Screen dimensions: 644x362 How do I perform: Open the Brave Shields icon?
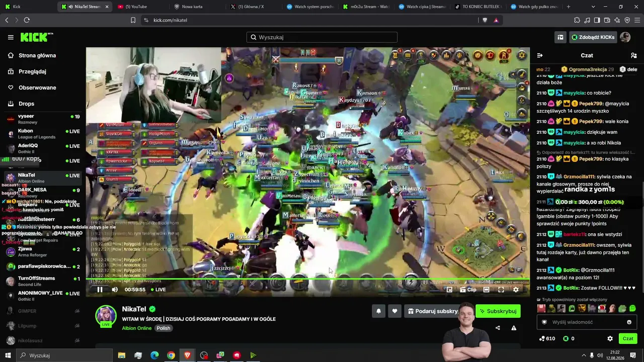(x=485, y=20)
